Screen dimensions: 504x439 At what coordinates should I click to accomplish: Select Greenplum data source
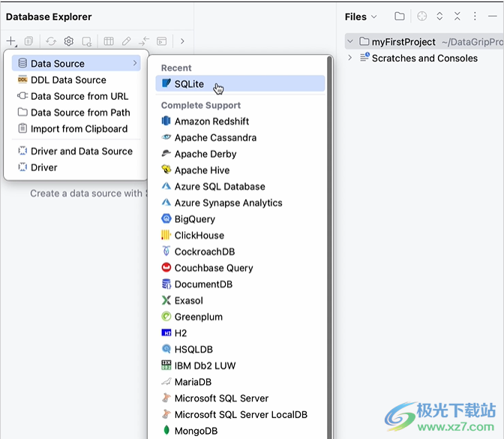tap(240, 317)
